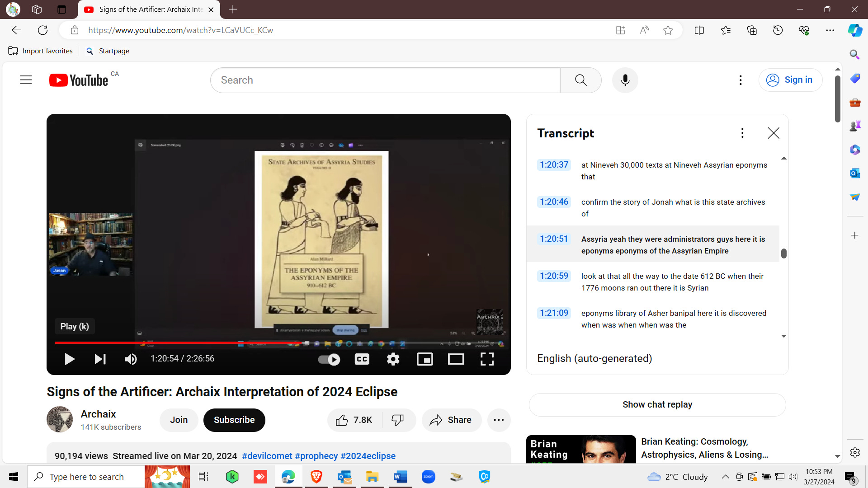868x488 pixels.
Task: Dislike the video
Action: coord(398,420)
